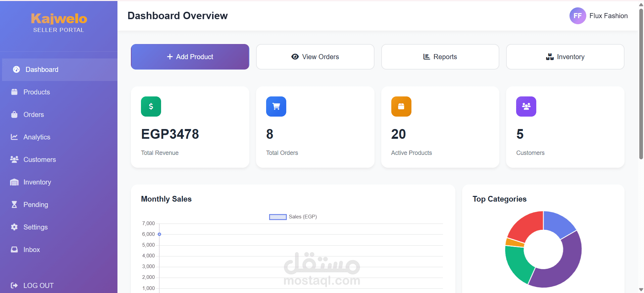Click the vertical page scrollbar thumb
Screen dimensions: 644x293
[x=641, y=83]
